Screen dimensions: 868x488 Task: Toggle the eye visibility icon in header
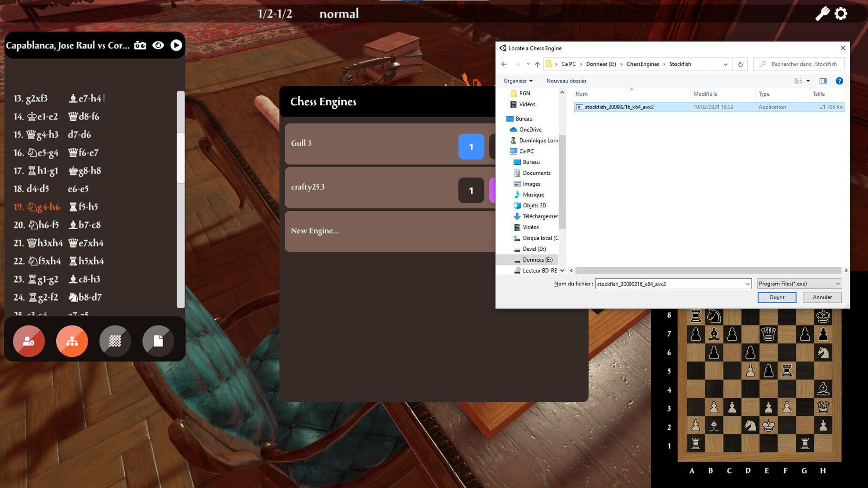(158, 45)
